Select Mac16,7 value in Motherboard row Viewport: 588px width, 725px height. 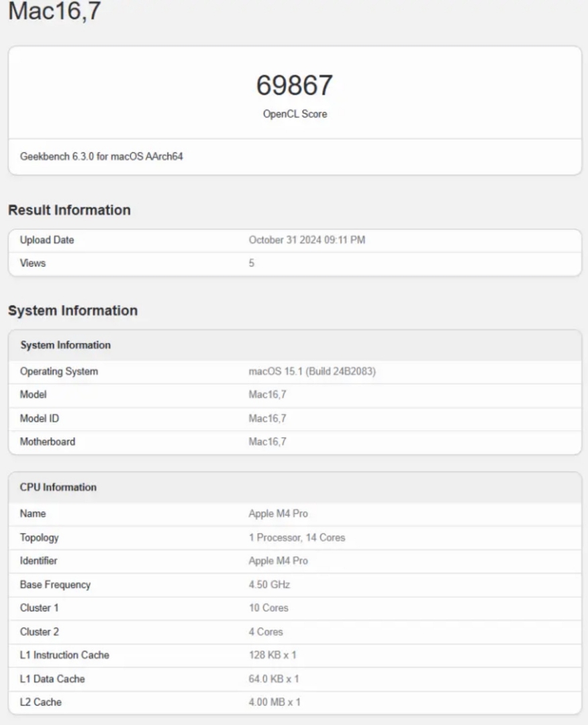(268, 442)
